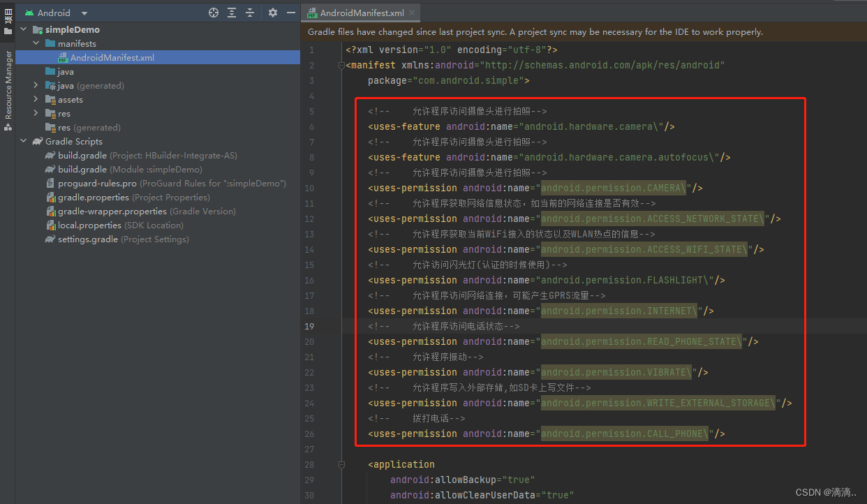Click the Expand All icon in Project panel
This screenshot has width=867, height=504.
pos(232,12)
